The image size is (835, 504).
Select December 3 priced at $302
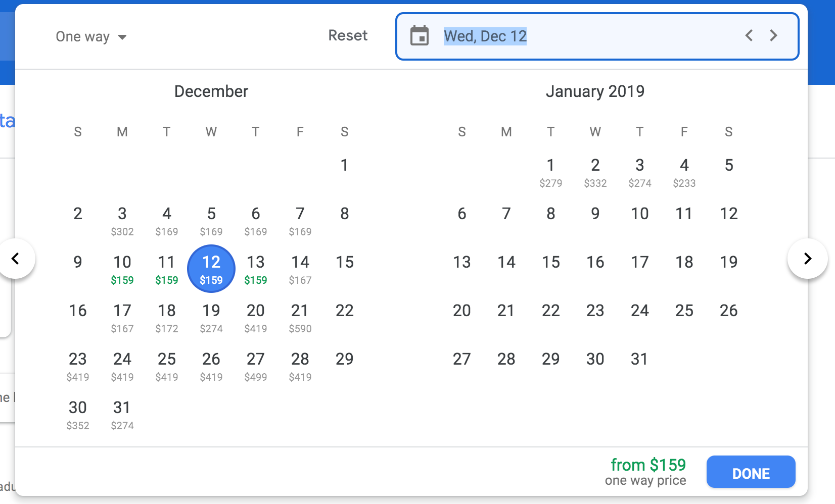click(x=122, y=220)
